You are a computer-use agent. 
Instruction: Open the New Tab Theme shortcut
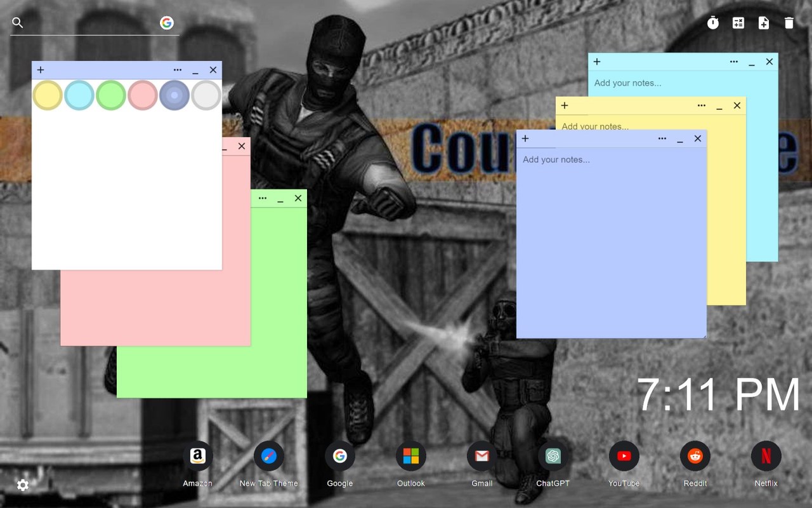[269, 456]
